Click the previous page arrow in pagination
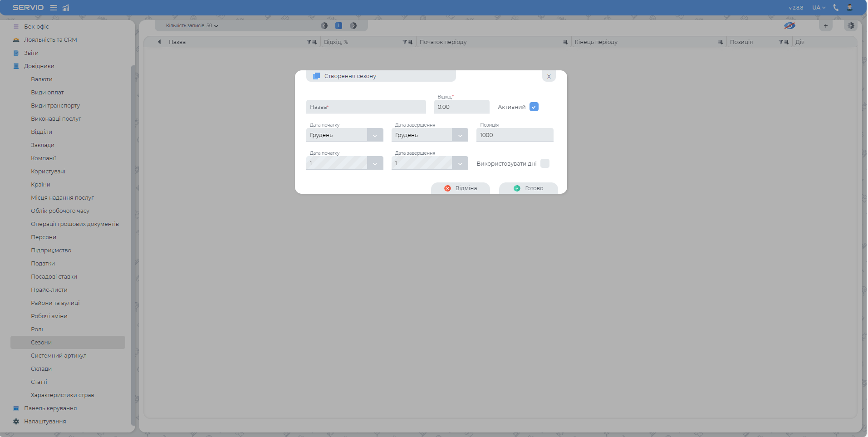 point(324,26)
